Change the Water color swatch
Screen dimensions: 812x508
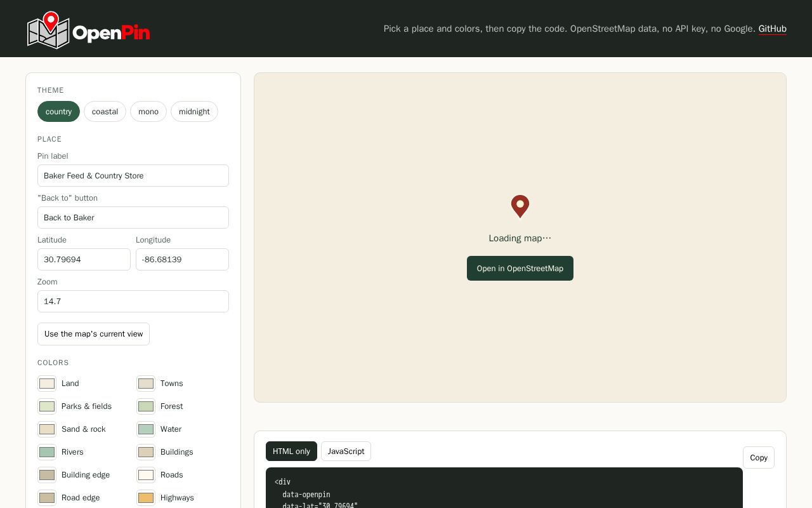coord(146,429)
